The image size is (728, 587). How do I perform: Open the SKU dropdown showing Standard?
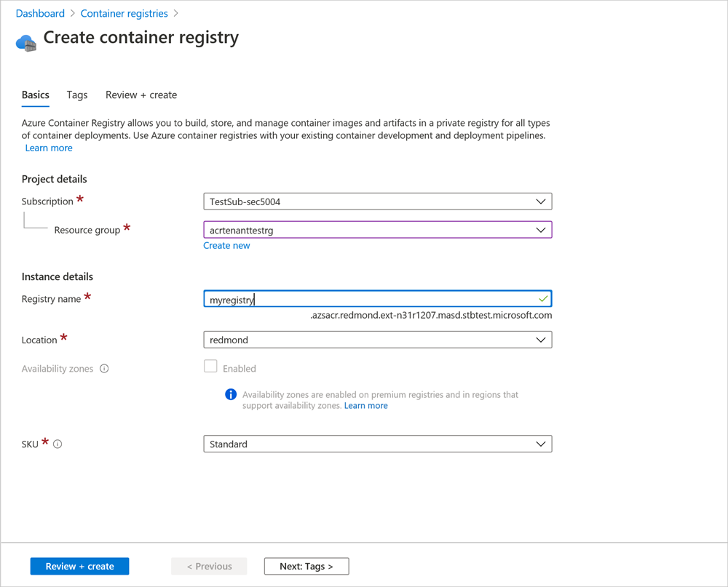(378, 444)
